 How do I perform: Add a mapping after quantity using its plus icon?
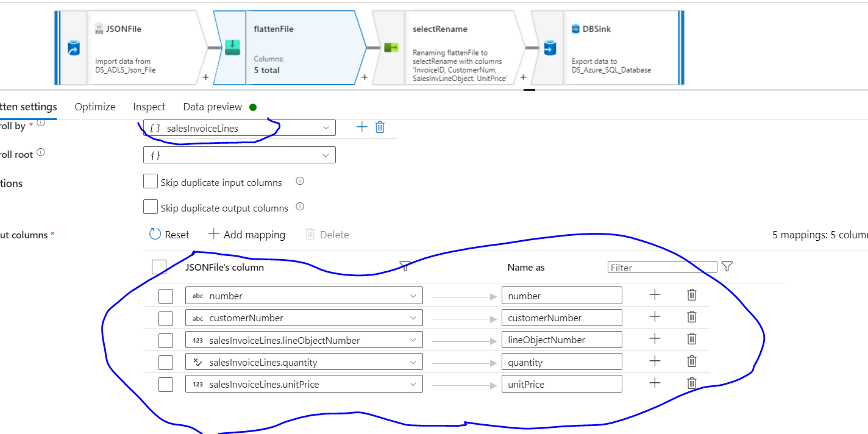pos(654,361)
